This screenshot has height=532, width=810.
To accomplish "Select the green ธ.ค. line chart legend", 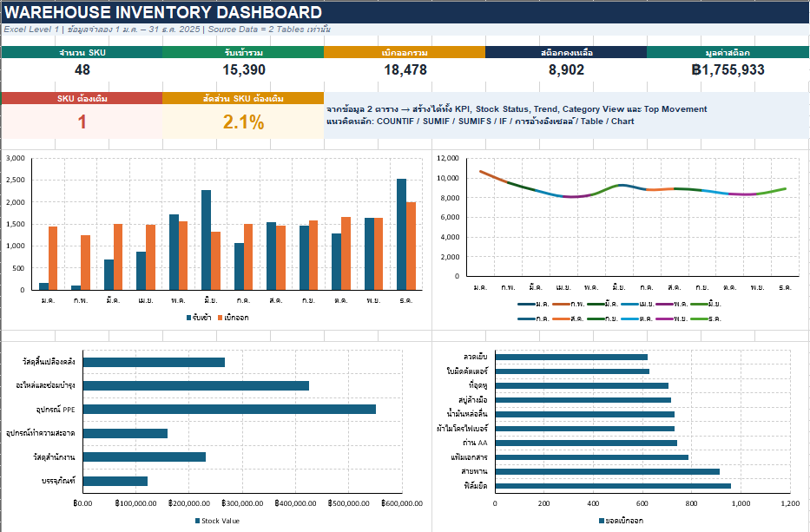I will (x=706, y=319).
